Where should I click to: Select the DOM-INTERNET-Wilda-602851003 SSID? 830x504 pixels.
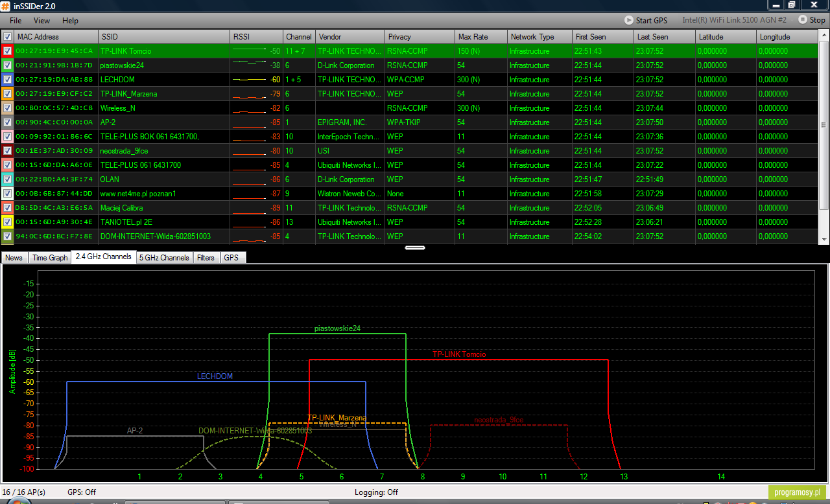coord(156,236)
